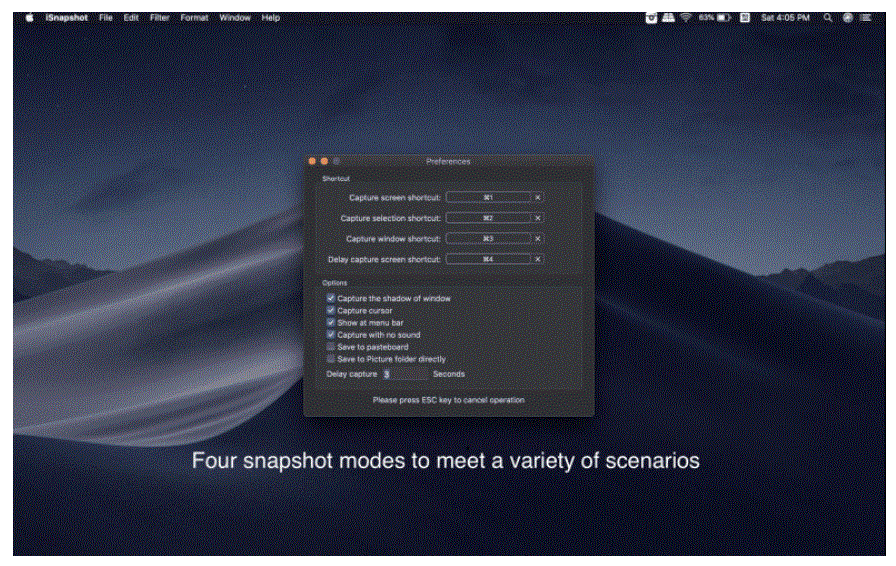
Task: Open the Notification Center icon
Action: 866,18
